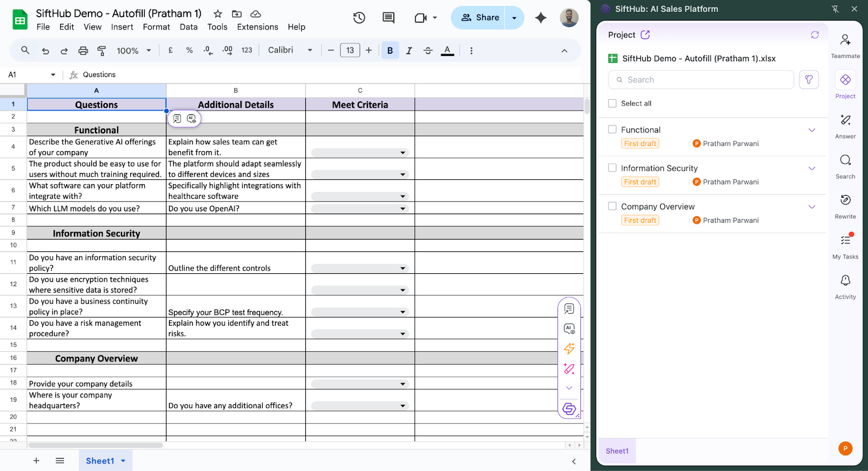This screenshot has height=471, width=868.
Task: Check the Select all checkbox
Action: [x=612, y=104]
